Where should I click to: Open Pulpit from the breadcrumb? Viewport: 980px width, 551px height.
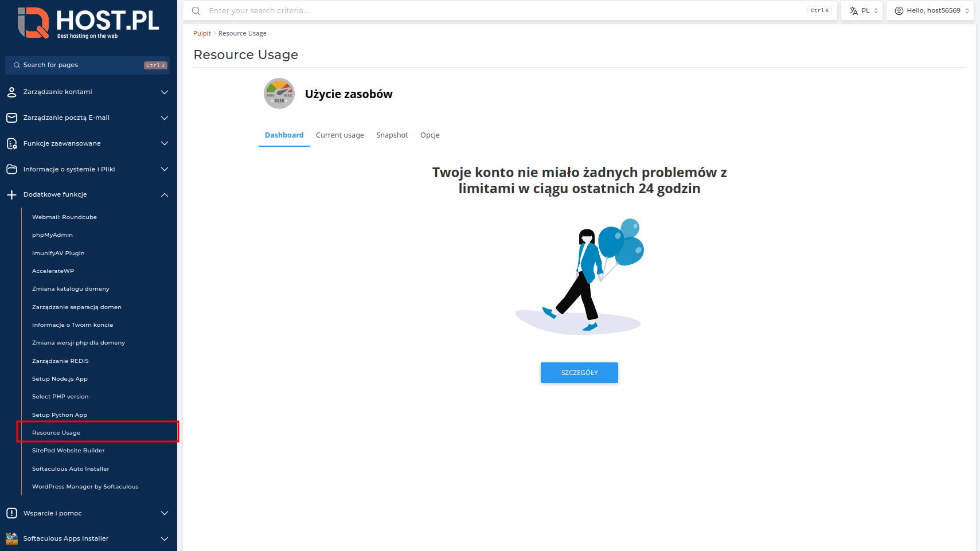[x=201, y=33]
